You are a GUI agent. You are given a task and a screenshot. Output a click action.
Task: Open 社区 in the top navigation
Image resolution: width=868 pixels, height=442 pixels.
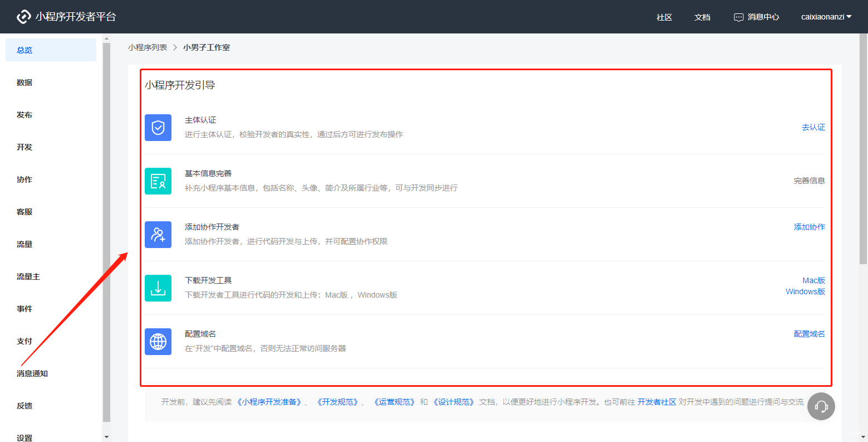tap(664, 17)
